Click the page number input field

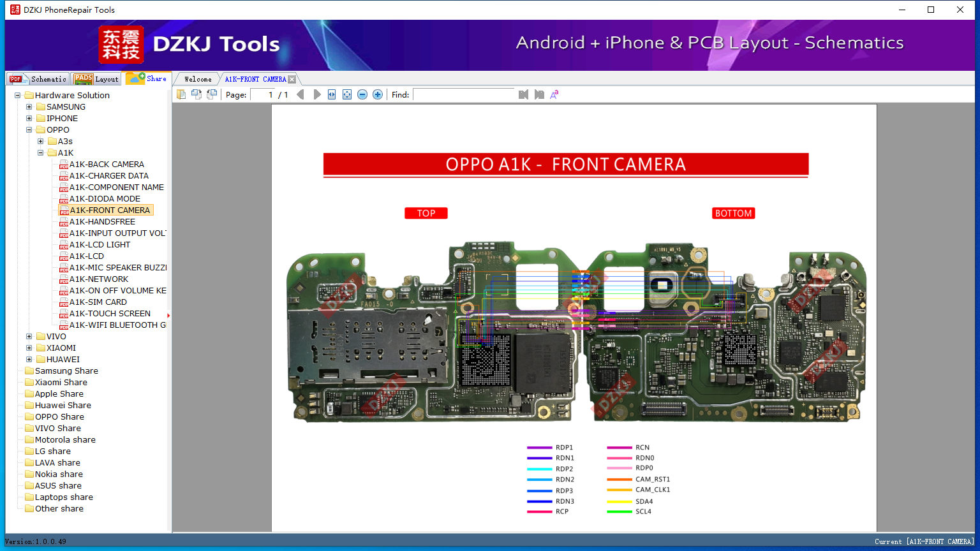pyautogui.click(x=263, y=94)
